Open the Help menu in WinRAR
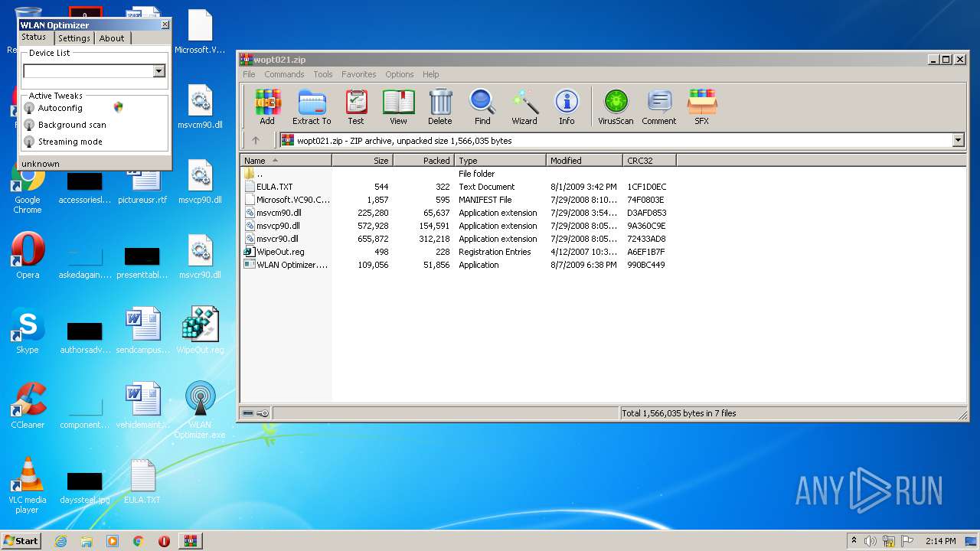The height and width of the screenshot is (551, 980). click(x=431, y=74)
